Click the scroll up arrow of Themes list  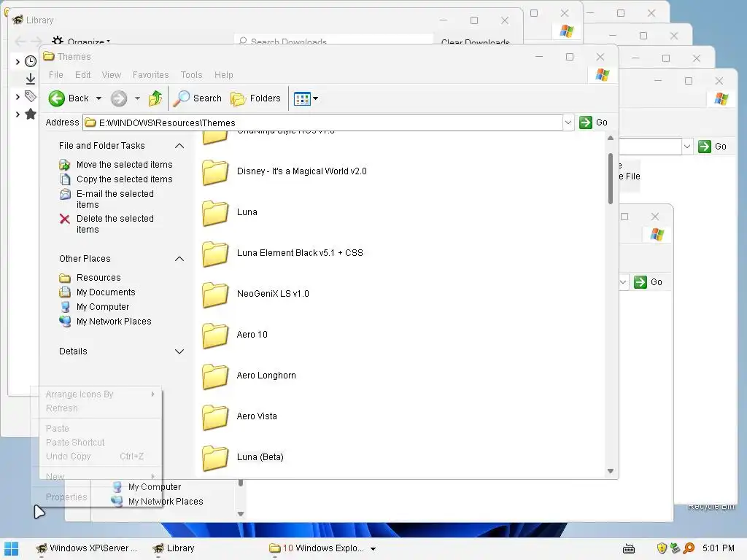[611, 138]
